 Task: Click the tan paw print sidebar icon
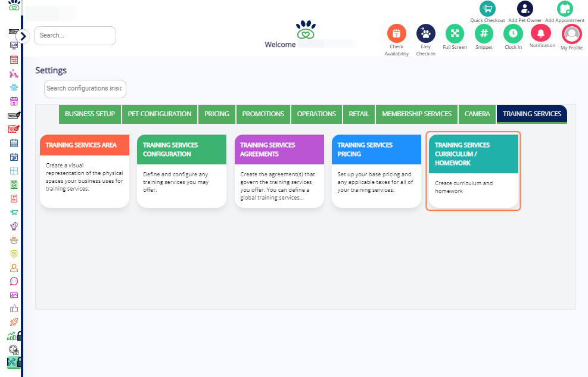[x=14, y=240]
